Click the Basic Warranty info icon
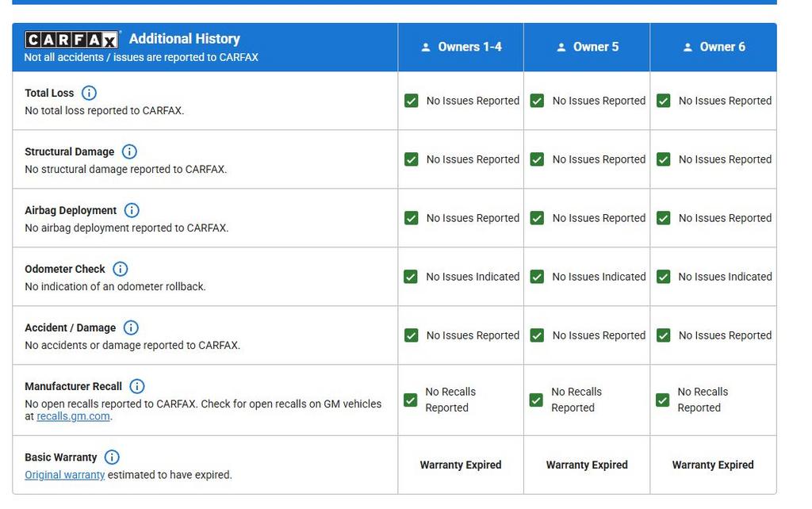The height and width of the screenshot is (509, 812). pos(112,457)
